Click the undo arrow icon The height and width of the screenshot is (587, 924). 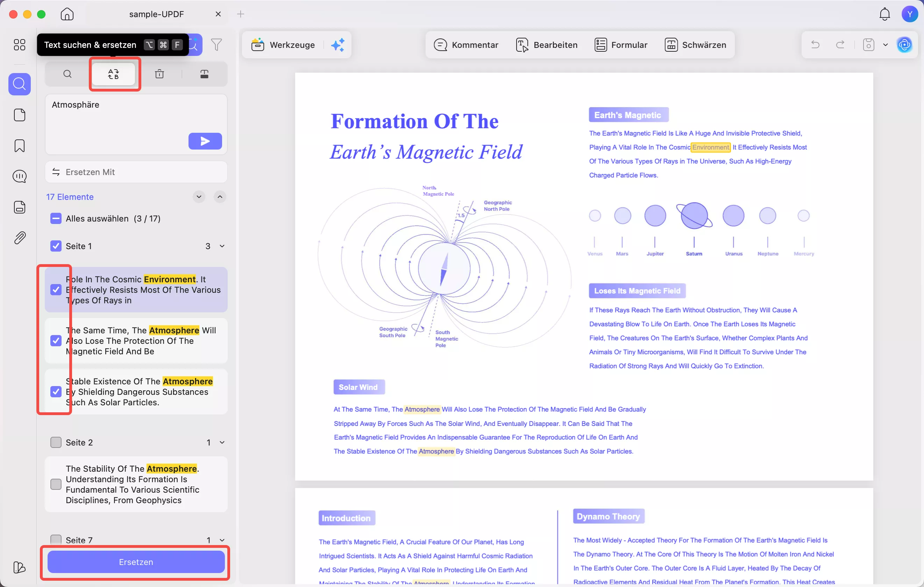pyautogui.click(x=815, y=45)
